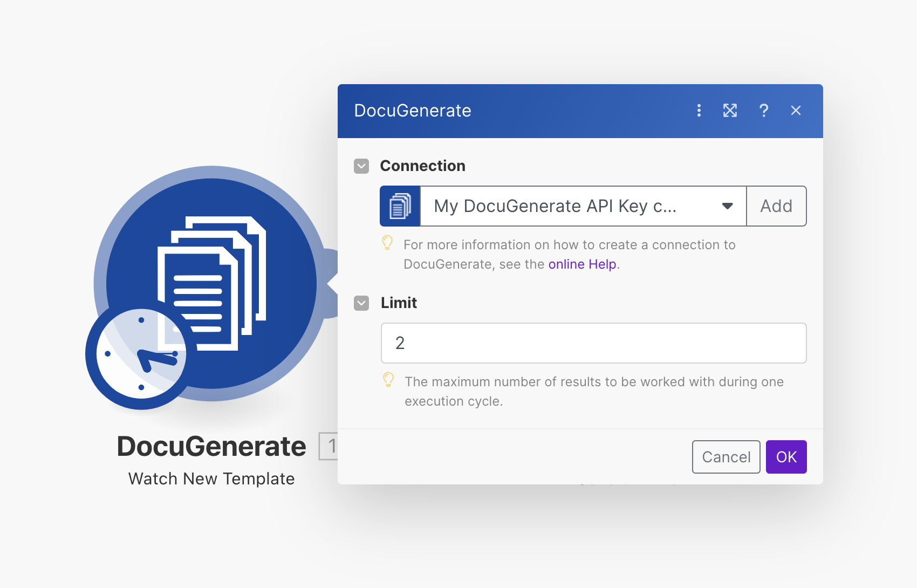Viewport: 917px width, 588px height.
Task: Click the DocuGenerate dialog title
Action: pyautogui.click(x=413, y=111)
